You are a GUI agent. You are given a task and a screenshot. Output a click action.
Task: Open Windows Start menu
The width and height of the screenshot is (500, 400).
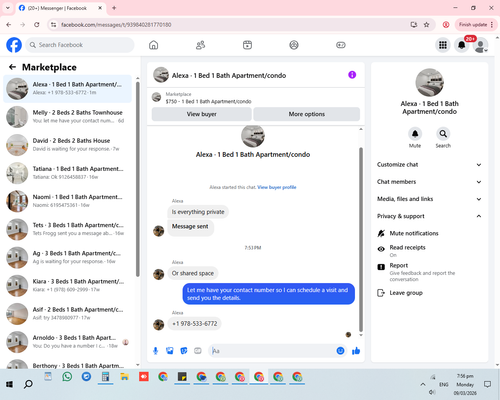(9, 384)
